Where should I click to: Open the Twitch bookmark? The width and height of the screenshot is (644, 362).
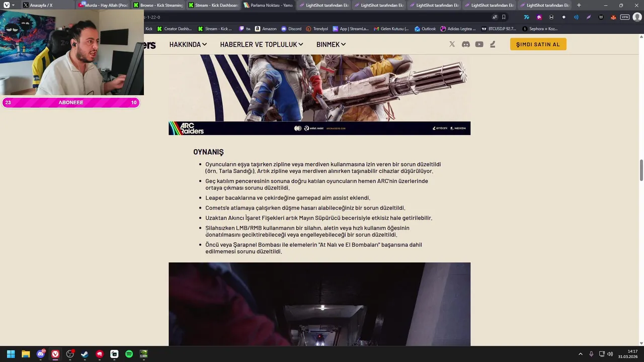[x=245, y=29]
